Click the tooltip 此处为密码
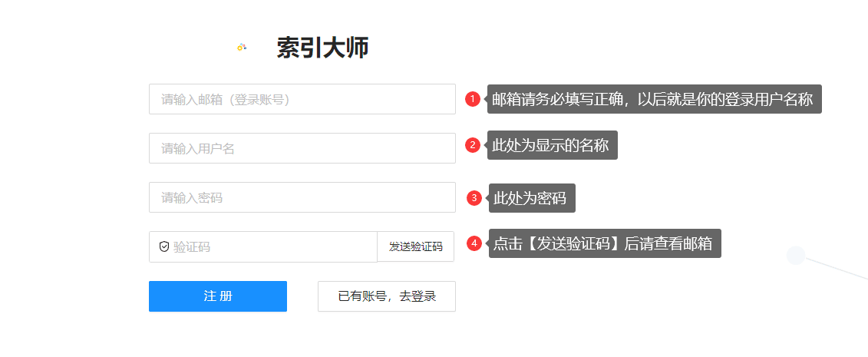The width and height of the screenshot is (868, 357). pos(532,197)
